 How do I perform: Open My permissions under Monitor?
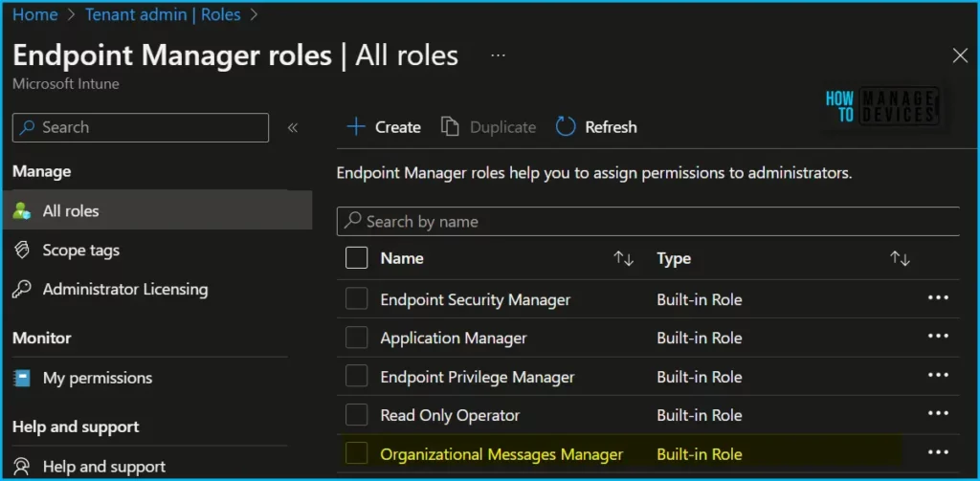click(97, 378)
